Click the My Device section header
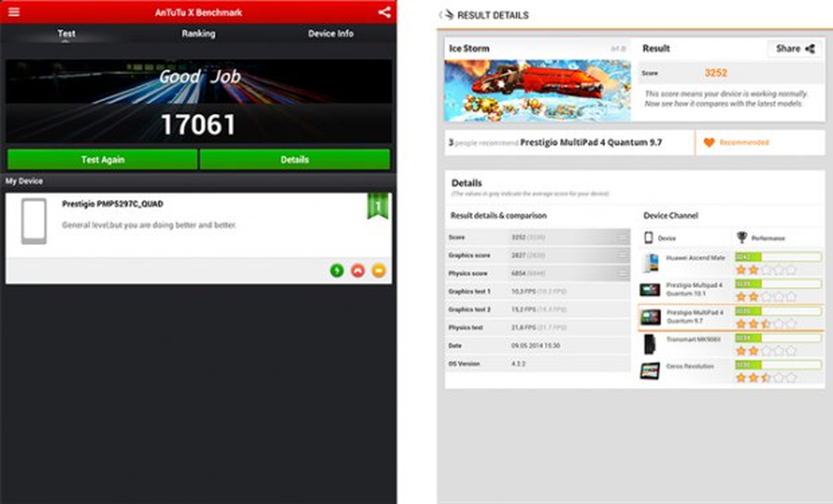 [x=198, y=181]
